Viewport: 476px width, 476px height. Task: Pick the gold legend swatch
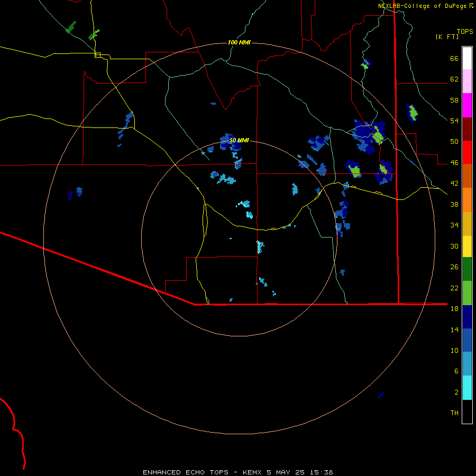click(467, 224)
